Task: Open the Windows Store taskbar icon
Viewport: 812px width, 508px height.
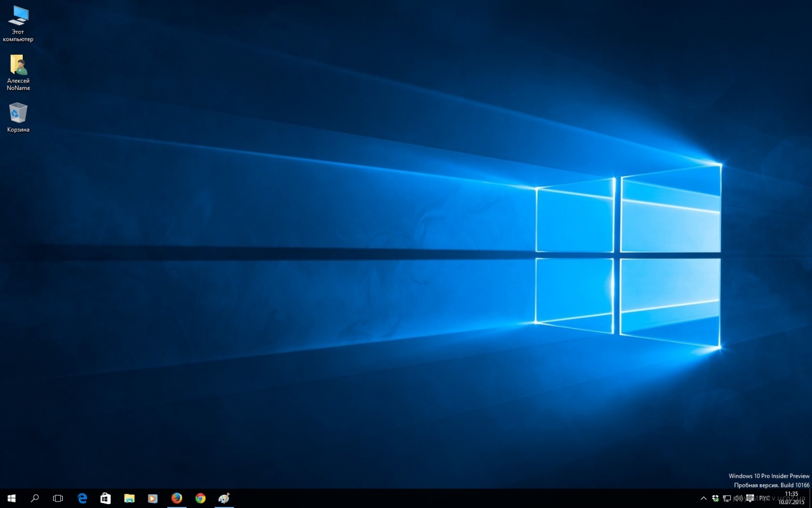Action: pos(106,498)
